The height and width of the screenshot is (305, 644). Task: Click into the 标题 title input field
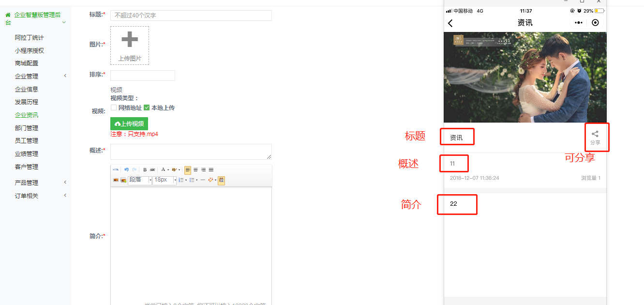pos(191,15)
